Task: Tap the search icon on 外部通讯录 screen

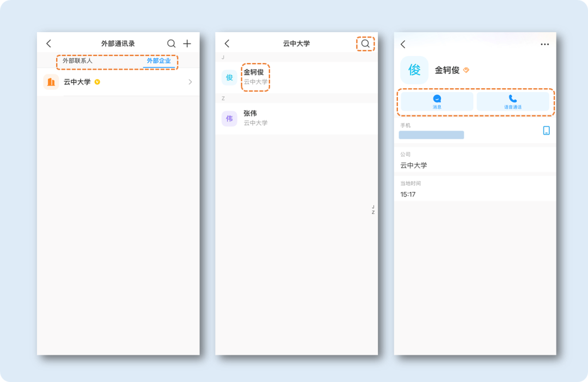Action: click(171, 43)
